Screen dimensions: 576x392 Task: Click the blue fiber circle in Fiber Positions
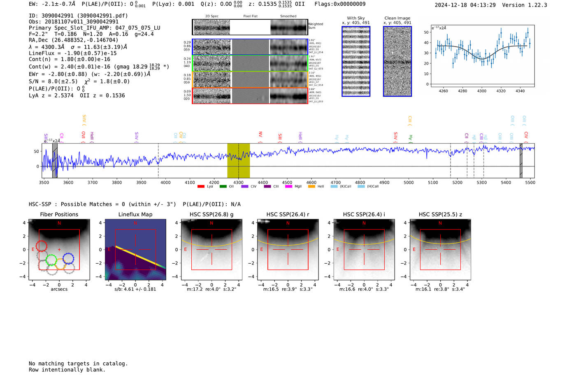68,259
